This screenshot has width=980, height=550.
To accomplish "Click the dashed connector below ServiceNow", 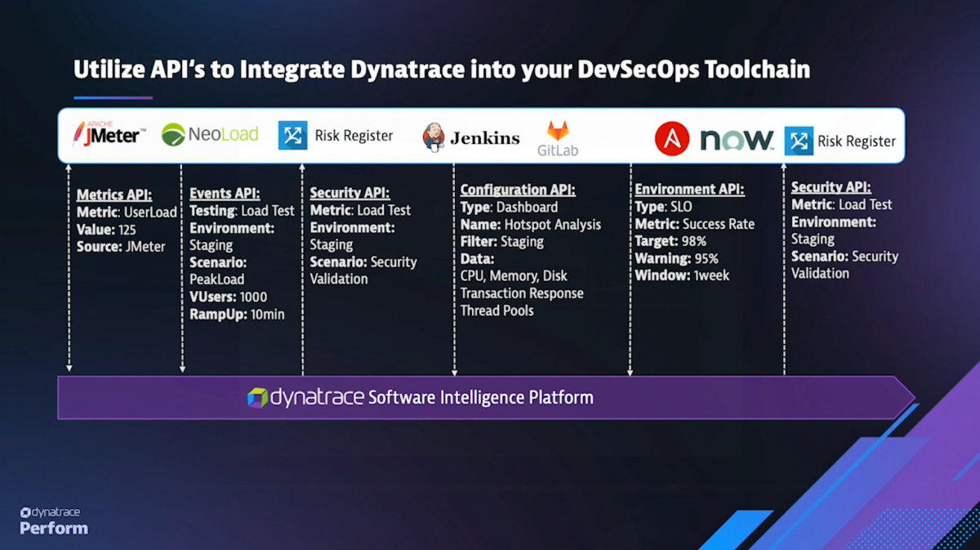I will [x=630, y=270].
